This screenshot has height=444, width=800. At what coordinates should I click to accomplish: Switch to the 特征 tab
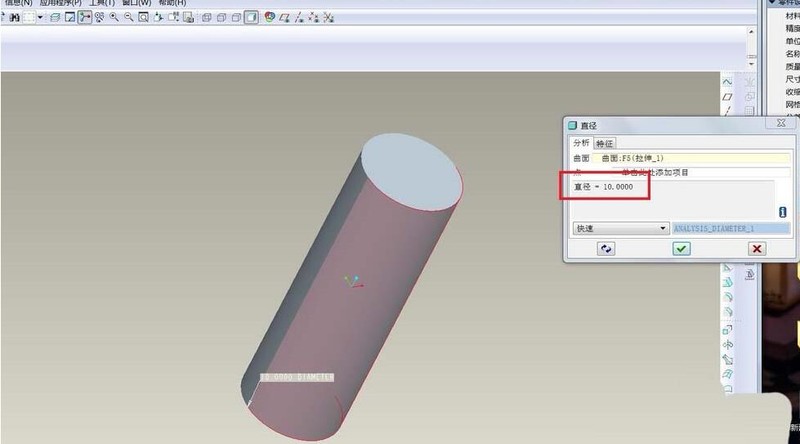point(605,143)
